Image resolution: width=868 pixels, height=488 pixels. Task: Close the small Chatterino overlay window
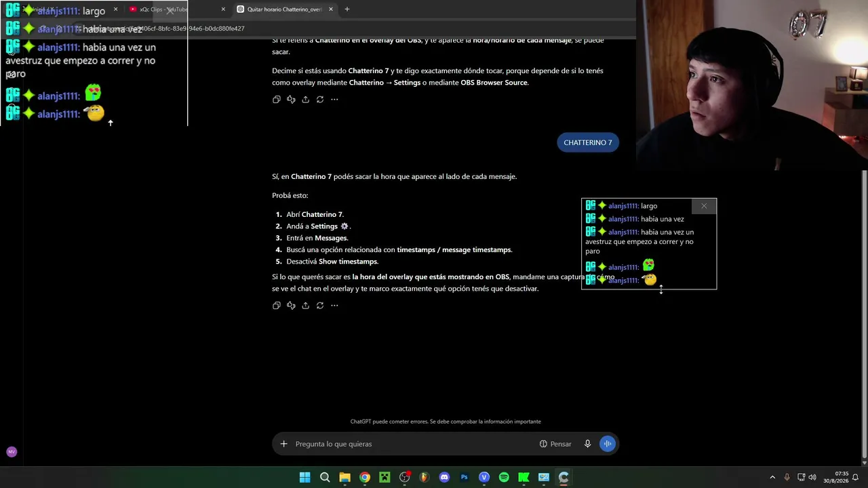[704, 206]
